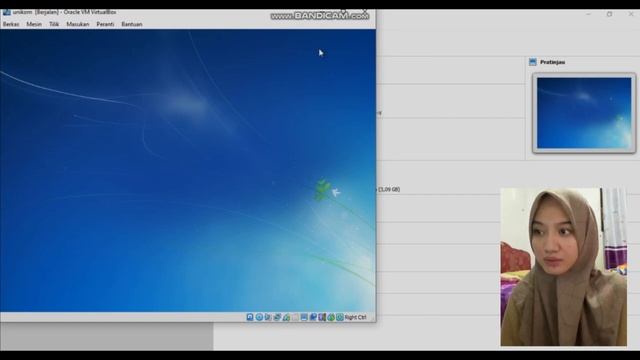Image resolution: width=640 pixels, height=360 pixels.
Task: Click the Right Ctrl host key label
Action: pyautogui.click(x=356, y=317)
